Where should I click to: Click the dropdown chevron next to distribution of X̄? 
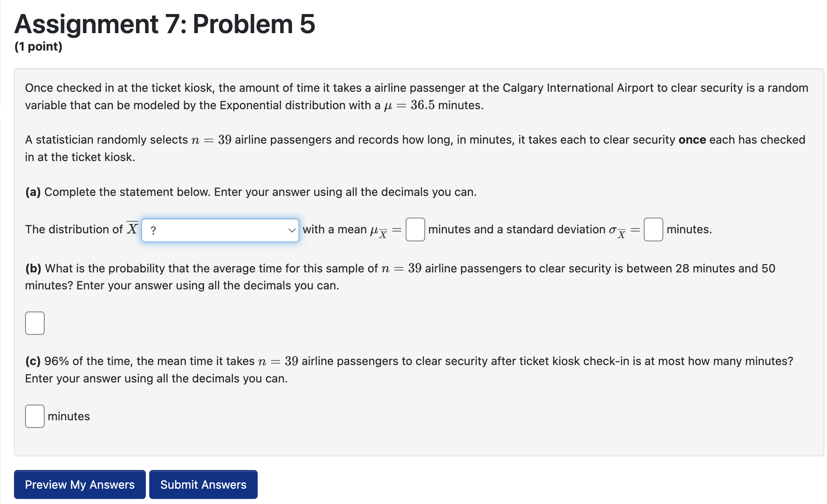[x=291, y=230]
